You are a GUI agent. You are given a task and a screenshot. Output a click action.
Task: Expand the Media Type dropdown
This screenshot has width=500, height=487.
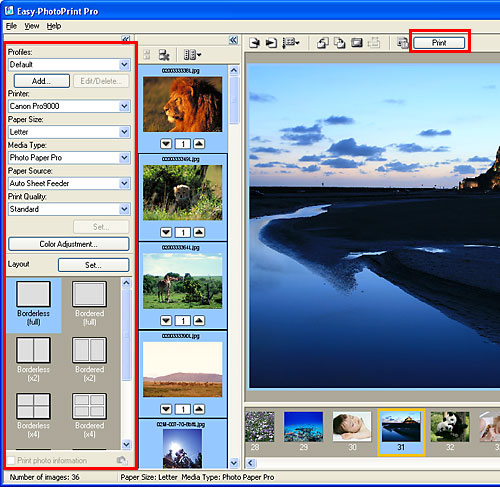(124, 157)
